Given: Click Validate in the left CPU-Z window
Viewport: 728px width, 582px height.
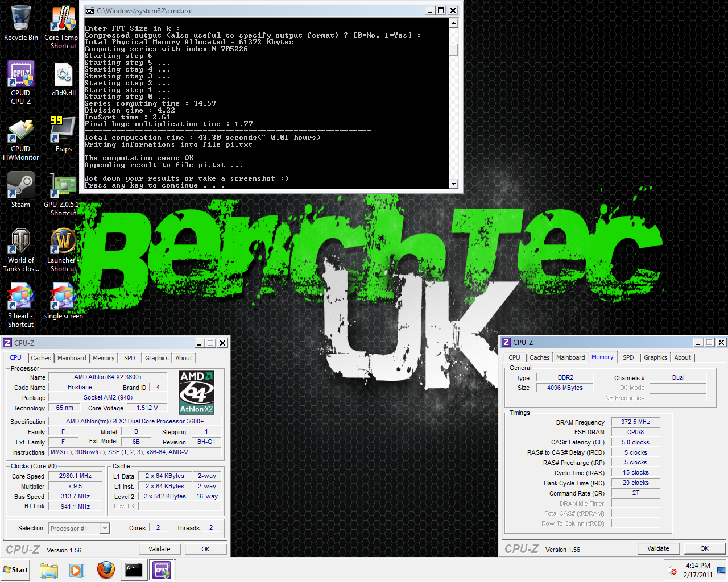Looking at the screenshot, I should [160, 549].
